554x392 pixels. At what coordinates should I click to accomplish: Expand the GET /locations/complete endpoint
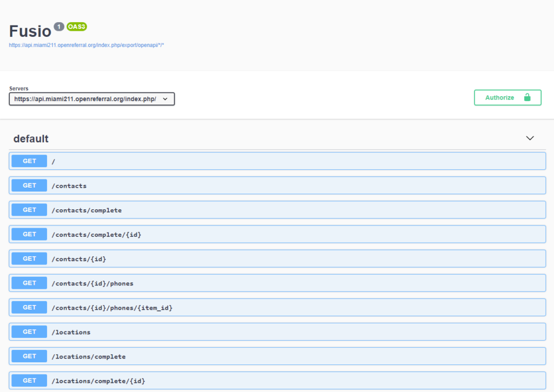pos(278,356)
